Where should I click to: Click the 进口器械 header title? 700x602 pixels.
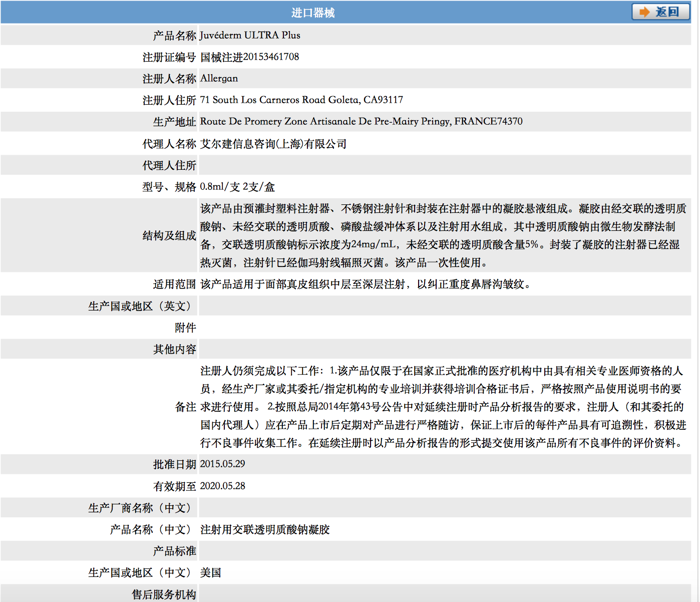pos(313,13)
